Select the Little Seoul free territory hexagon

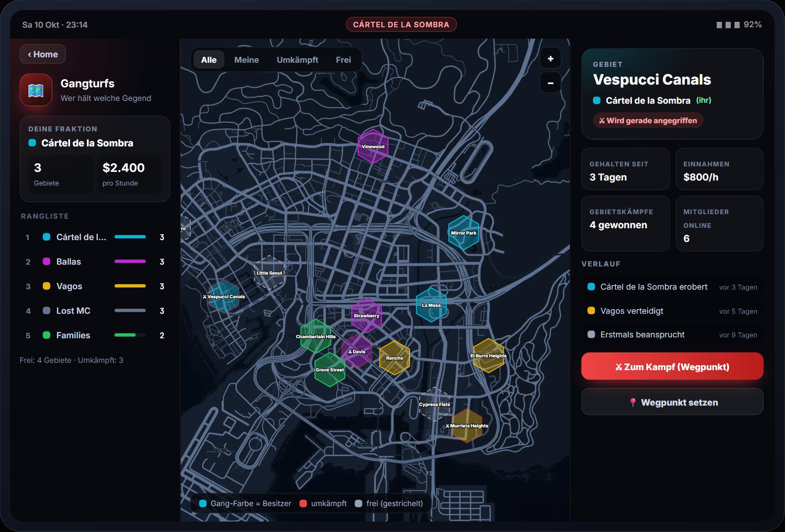coord(269,273)
